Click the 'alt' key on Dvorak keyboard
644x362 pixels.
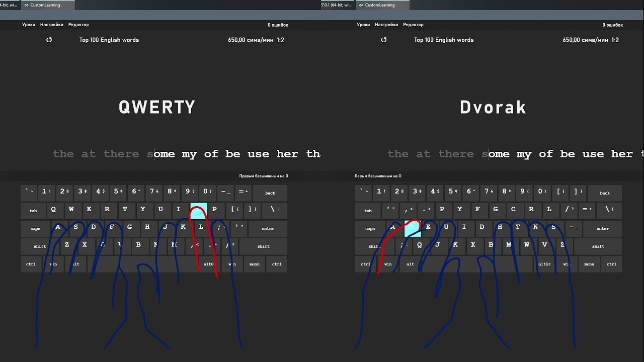[x=411, y=264]
